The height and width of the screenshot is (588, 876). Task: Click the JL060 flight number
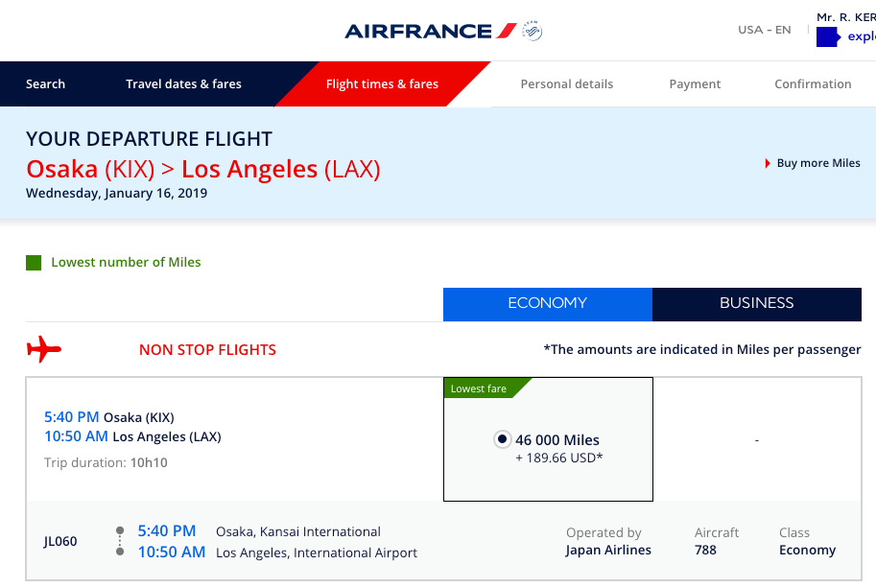pyautogui.click(x=60, y=541)
